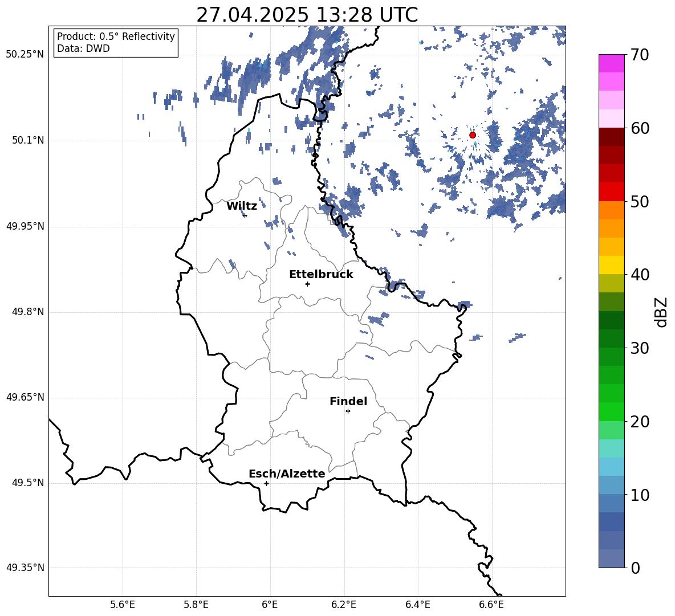Click the Esch/Alzette station cross marker

[x=266, y=483]
